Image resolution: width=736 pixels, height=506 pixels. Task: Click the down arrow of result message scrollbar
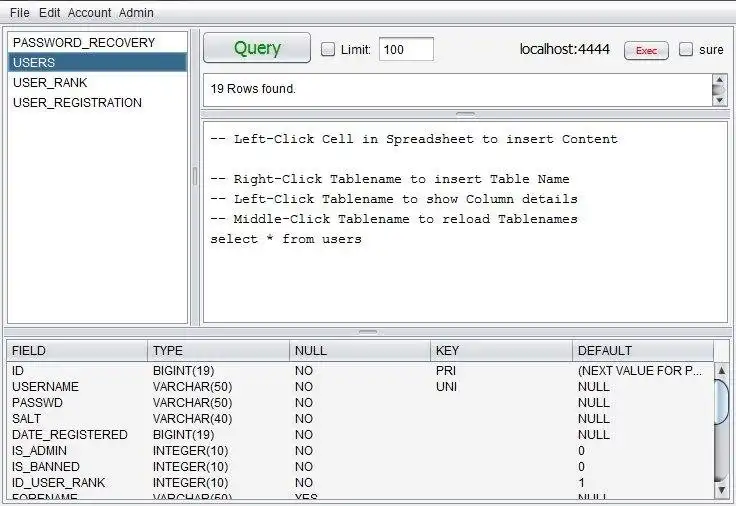click(x=719, y=100)
